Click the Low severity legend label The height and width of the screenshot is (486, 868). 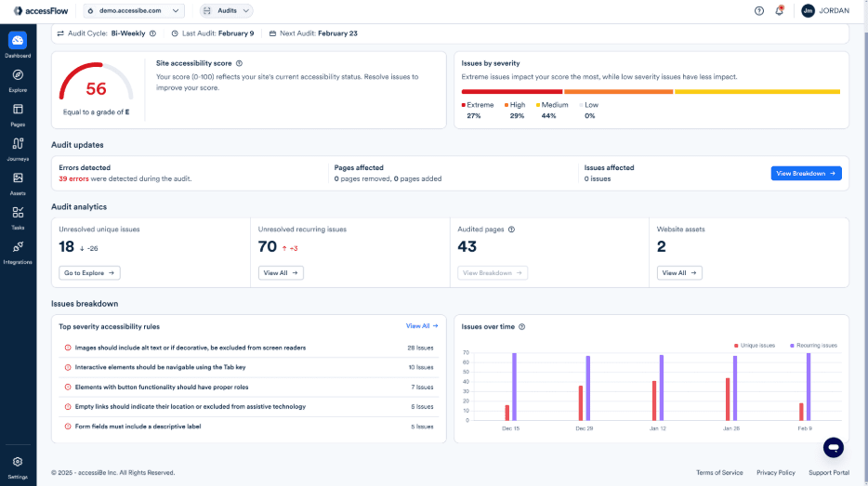point(589,105)
